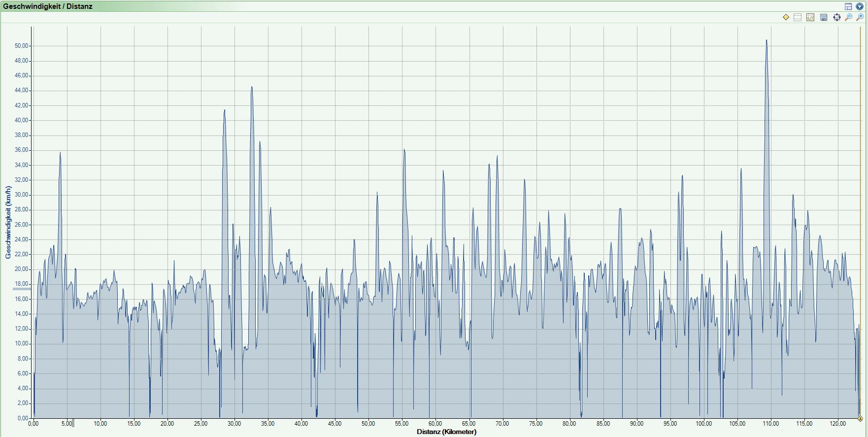868x437 pixels.
Task: Click the 36,00 speed axis tick label
Action: [x=22, y=150]
